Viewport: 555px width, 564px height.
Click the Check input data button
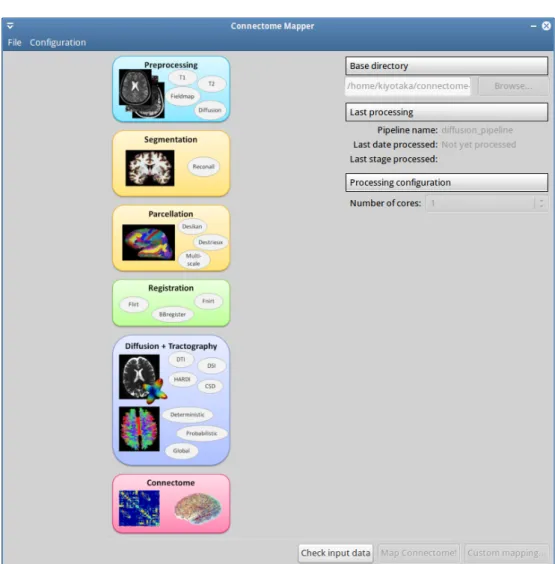point(336,553)
